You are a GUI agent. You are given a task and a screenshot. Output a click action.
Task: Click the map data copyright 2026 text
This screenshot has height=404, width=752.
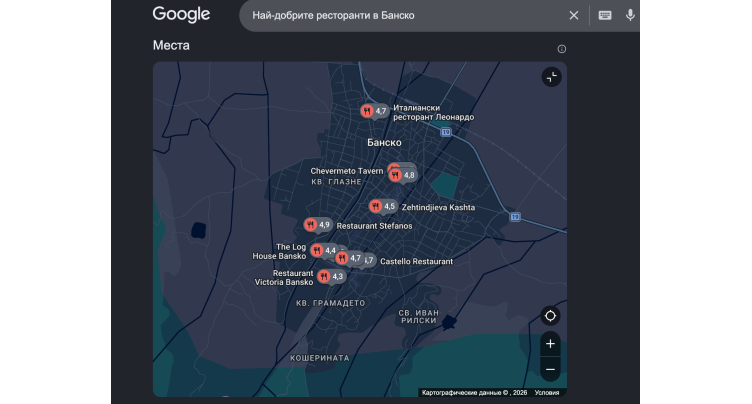click(x=474, y=392)
